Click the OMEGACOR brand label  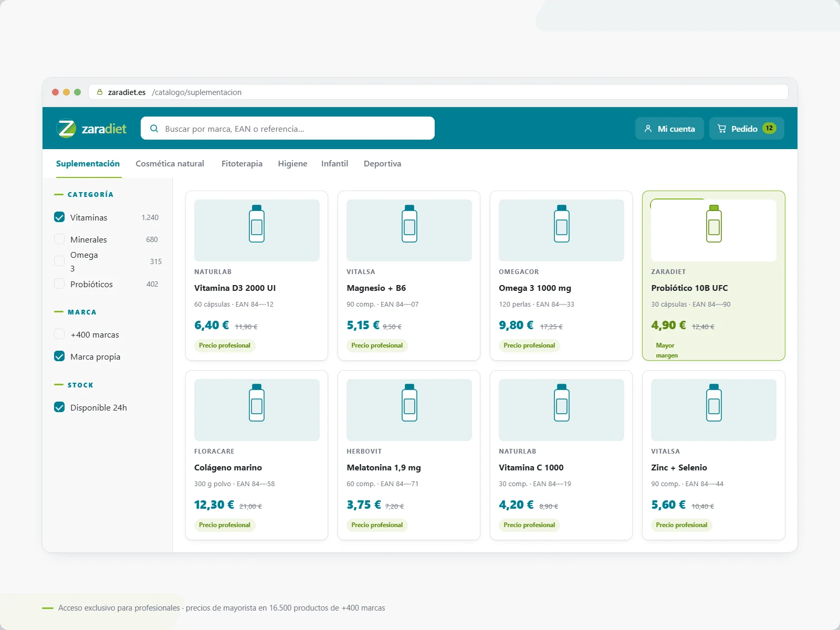pos(519,272)
